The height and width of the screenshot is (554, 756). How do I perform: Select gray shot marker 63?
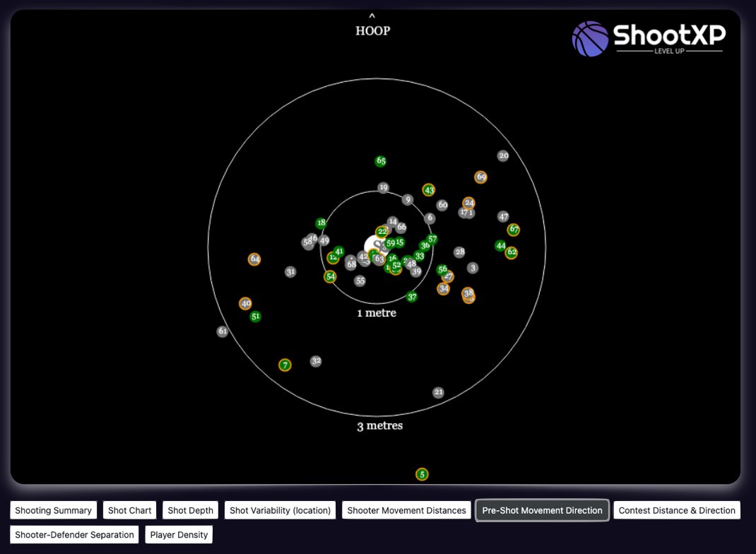tap(379, 259)
